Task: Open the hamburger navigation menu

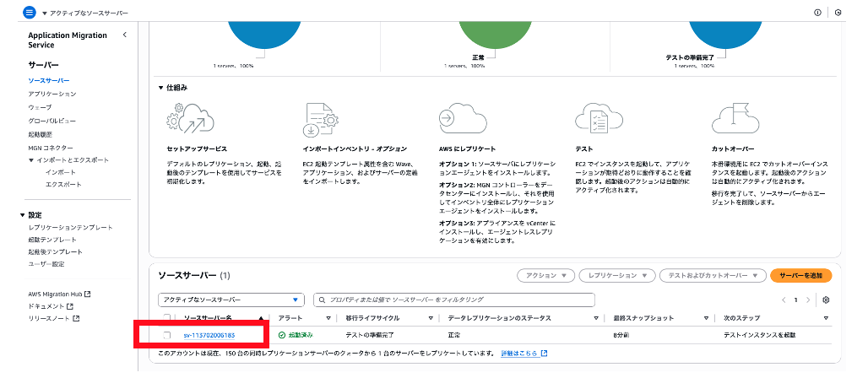Action: point(30,12)
